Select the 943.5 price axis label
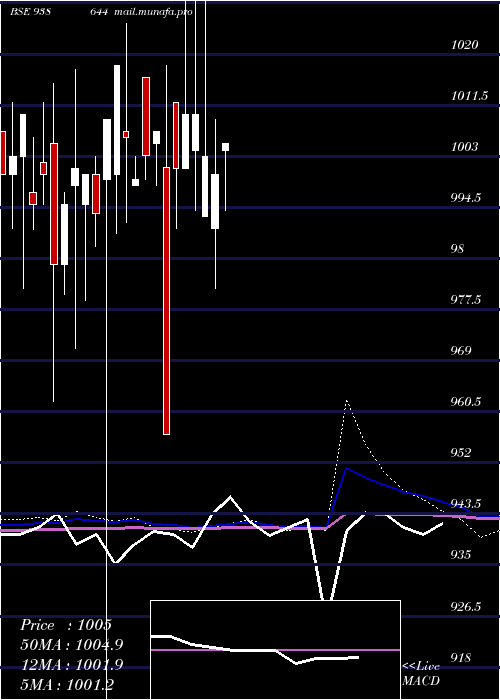The width and height of the screenshot is (500, 700). point(466,504)
